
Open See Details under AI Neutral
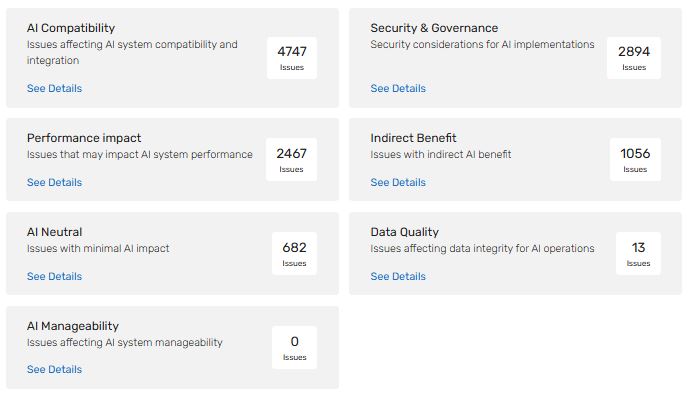pos(54,277)
